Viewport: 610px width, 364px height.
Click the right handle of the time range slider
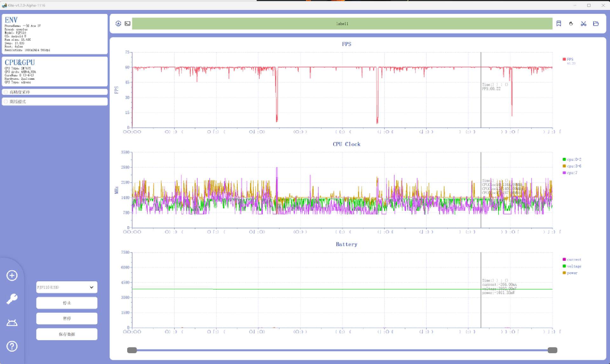click(x=552, y=350)
